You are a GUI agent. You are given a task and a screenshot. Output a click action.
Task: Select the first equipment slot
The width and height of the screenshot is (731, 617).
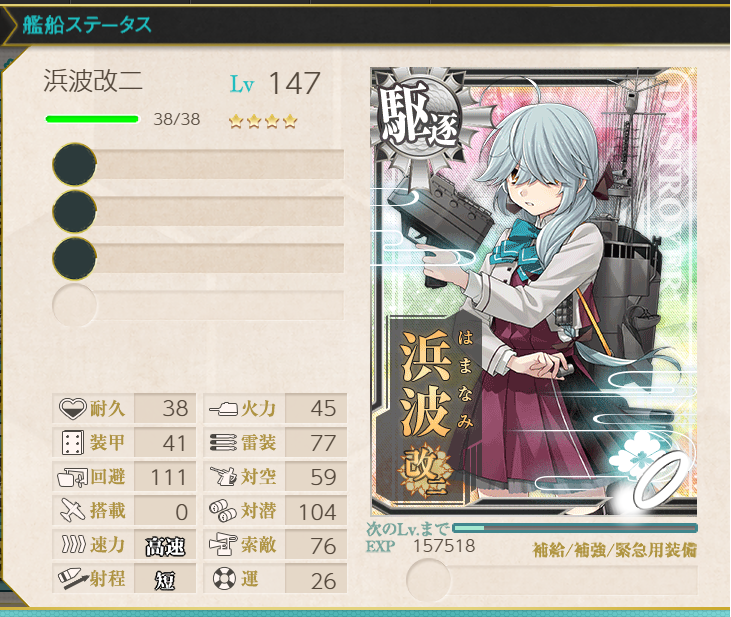point(199,164)
